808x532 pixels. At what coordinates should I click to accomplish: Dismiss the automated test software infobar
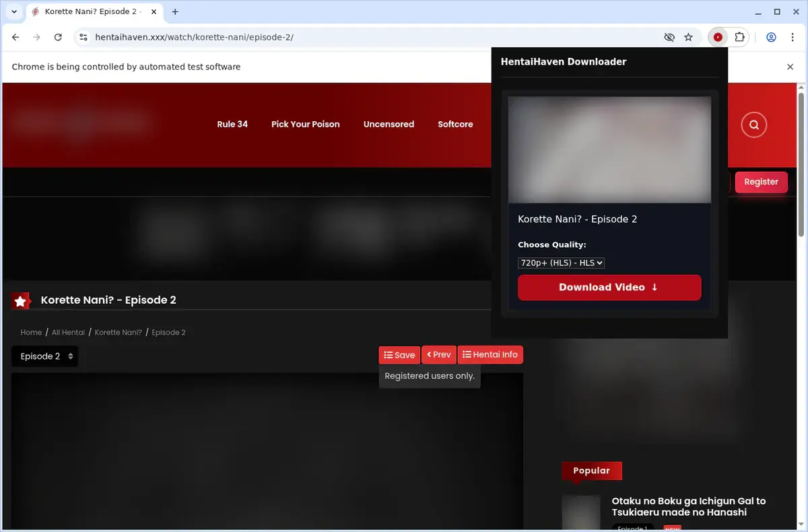pos(790,67)
